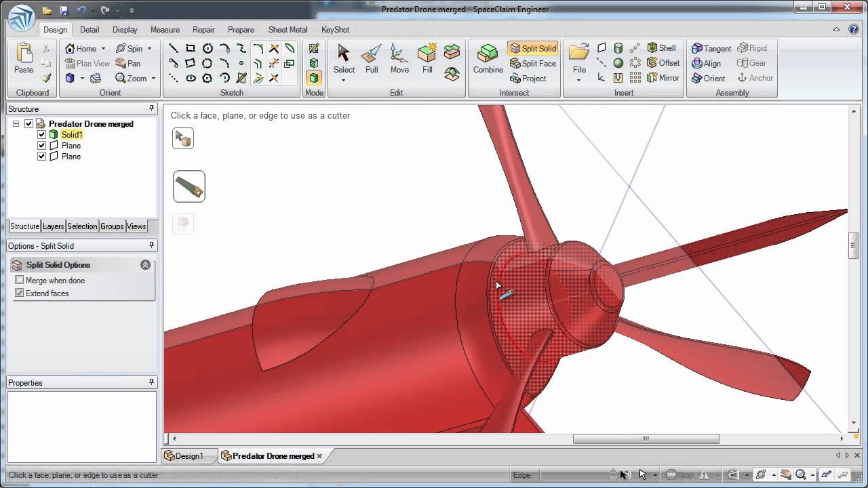Open the Sheet Metal ribbon tab

coord(288,29)
